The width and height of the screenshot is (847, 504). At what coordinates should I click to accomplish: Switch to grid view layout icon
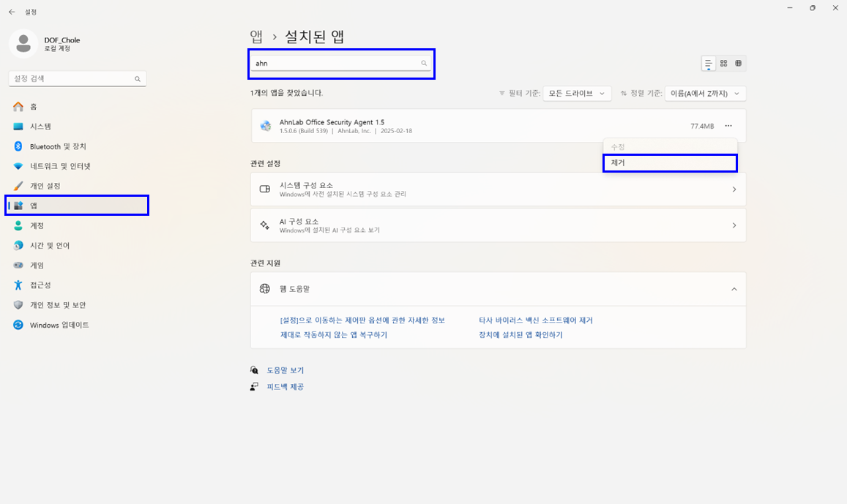[723, 64]
